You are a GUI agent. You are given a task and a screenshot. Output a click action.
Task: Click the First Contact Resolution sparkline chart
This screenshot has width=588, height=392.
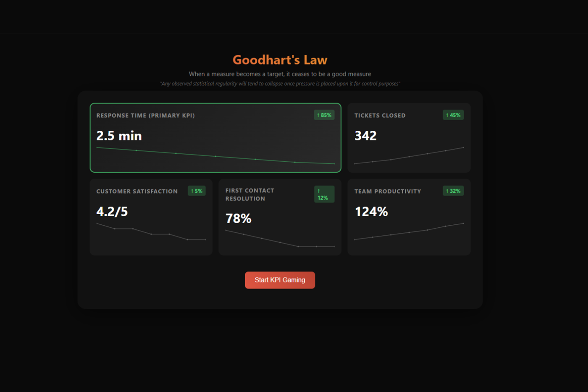[x=280, y=239]
